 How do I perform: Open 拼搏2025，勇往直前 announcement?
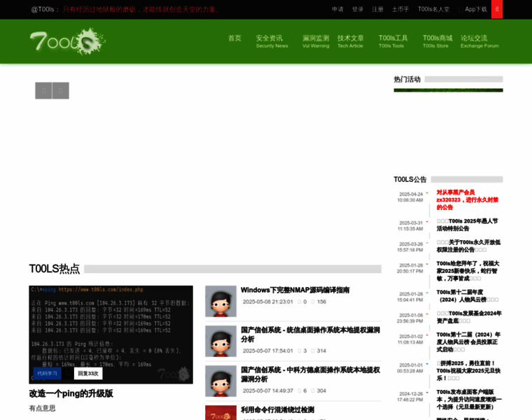468,370
